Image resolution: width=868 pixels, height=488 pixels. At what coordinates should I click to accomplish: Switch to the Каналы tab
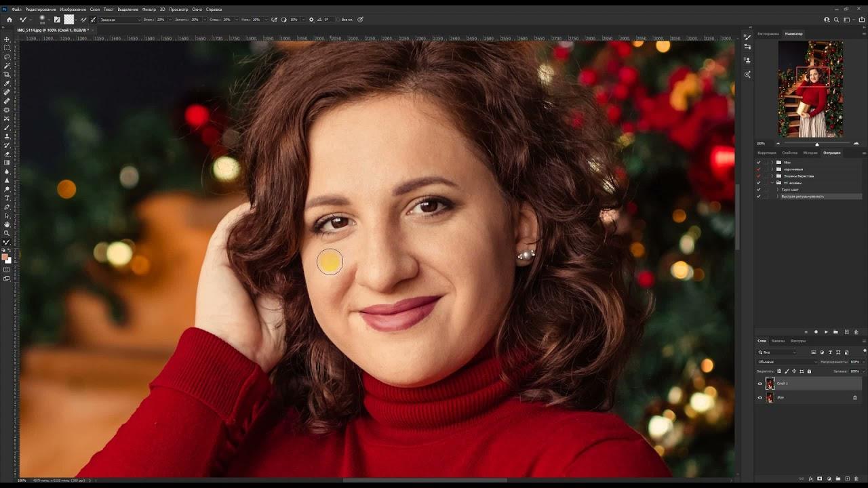pyautogui.click(x=778, y=341)
